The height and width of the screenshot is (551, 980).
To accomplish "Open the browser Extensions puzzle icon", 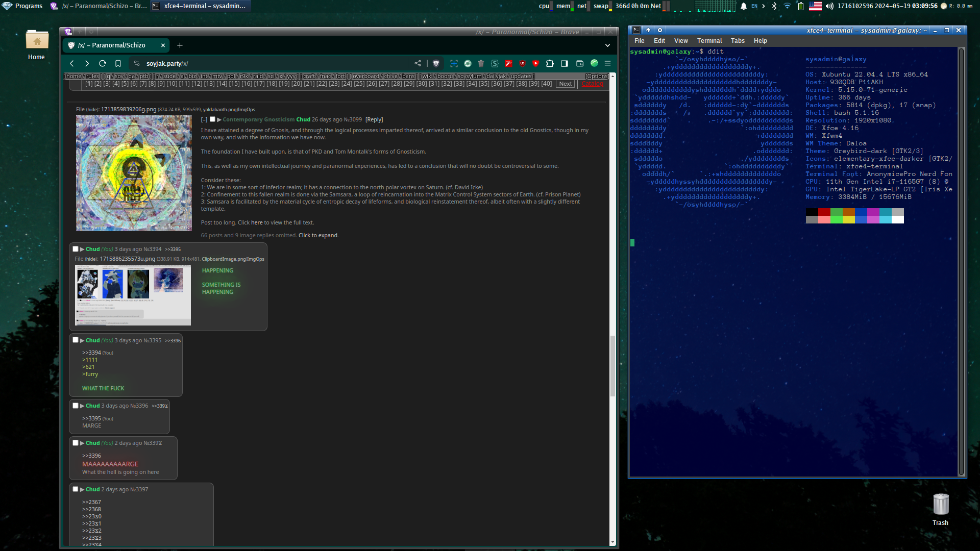I will [x=550, y=63].
